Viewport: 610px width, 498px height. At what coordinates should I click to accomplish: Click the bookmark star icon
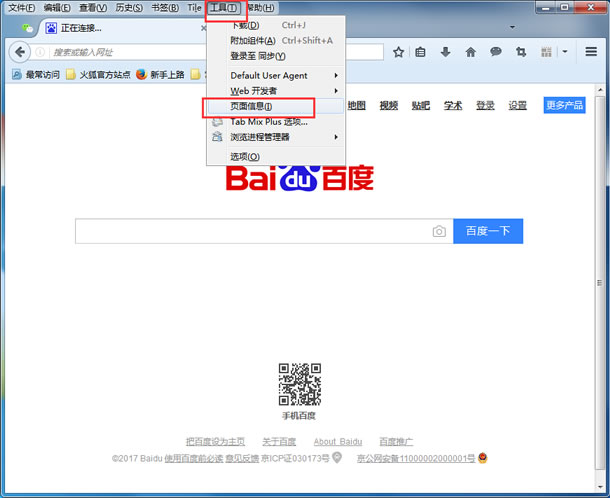click(x=398, y=52)
